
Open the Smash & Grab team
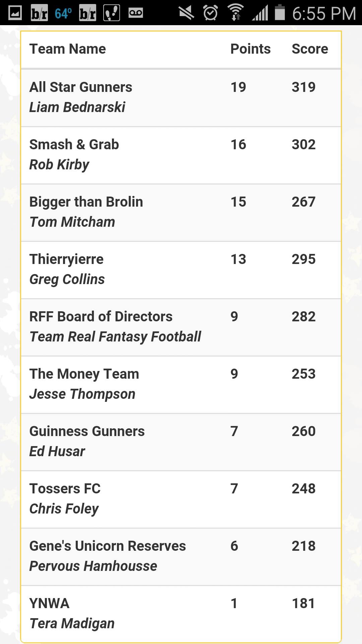[x=181, y=155]
